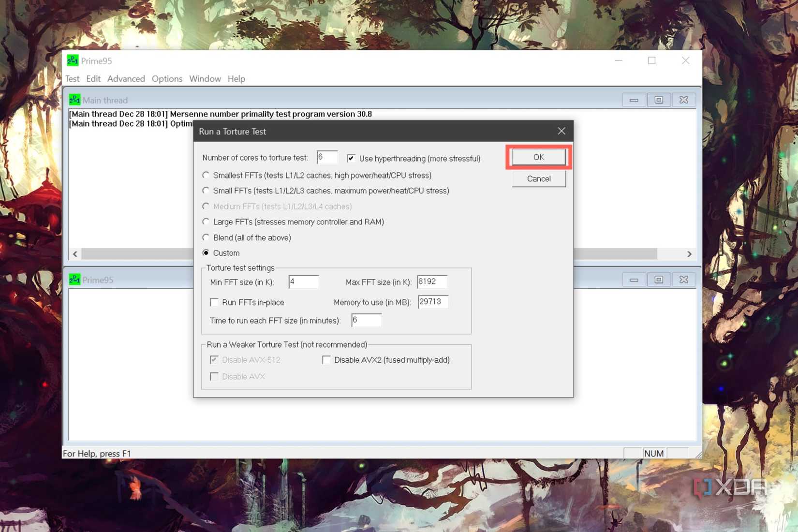The image size is (798, 532).
Task: Select Large FFTs radio option
Action: tap(206, 222)
